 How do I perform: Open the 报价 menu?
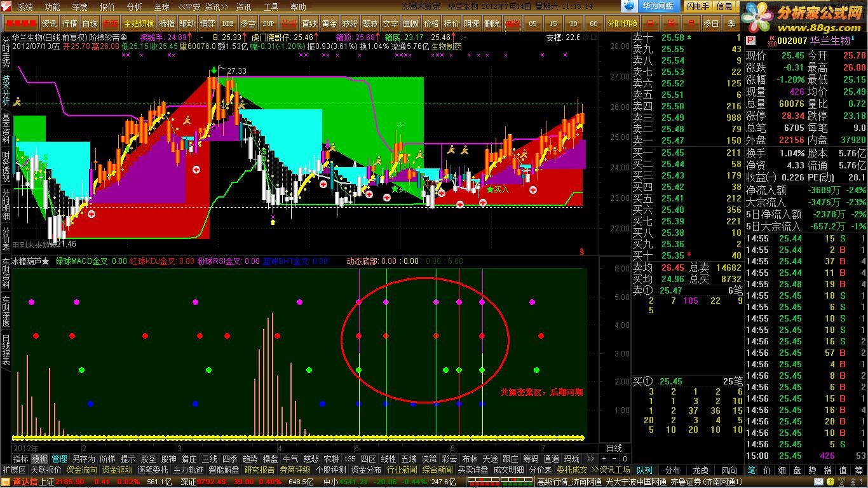[107, 7]
